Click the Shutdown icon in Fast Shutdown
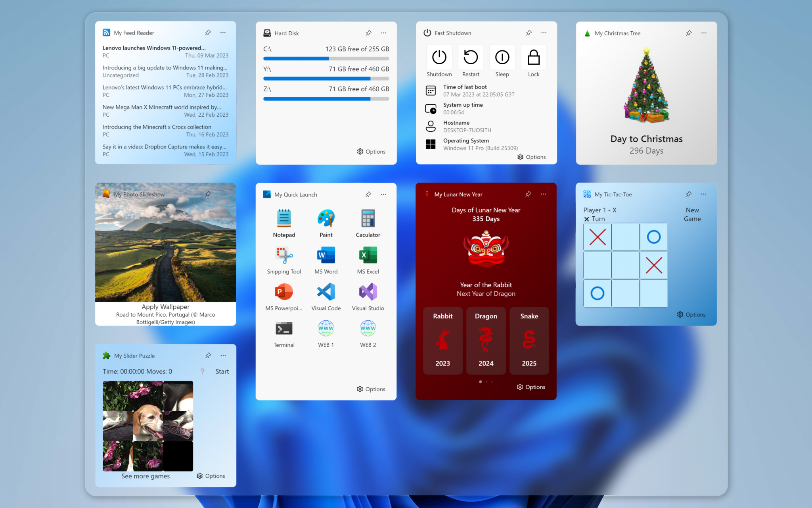 (439, 58)
